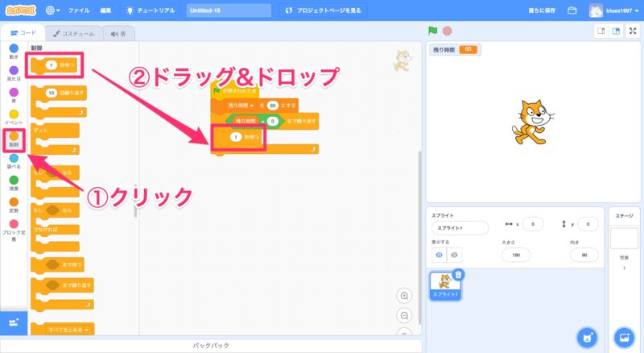Click the choose a sprite button

click(587, 336)
